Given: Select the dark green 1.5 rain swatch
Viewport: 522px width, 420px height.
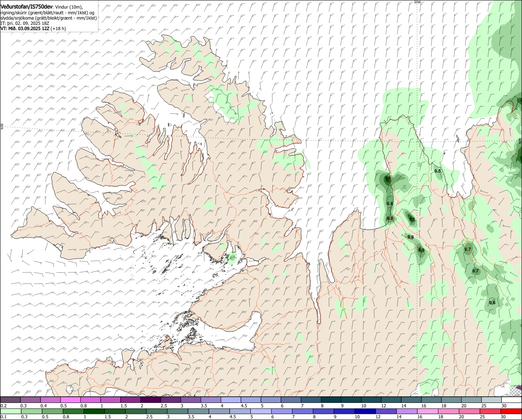Looking at the screenshot, I should tap(115, 411).
